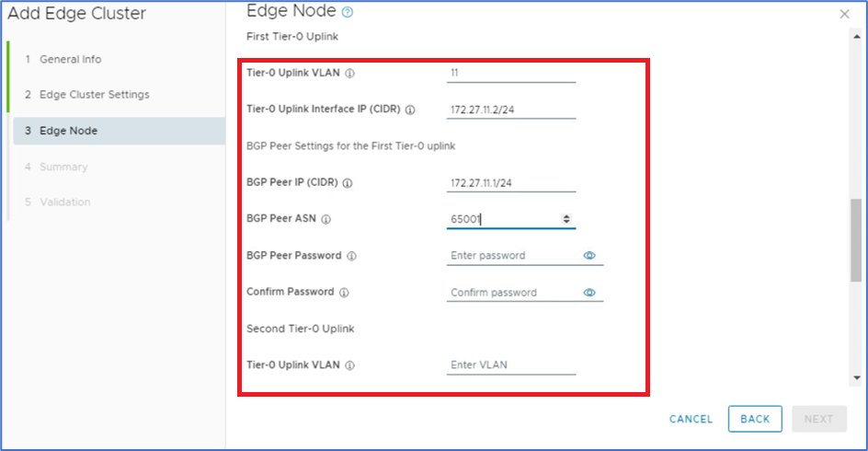
Task: Click info icon for second Tier-0 Uplink VLAN
Action: [348, 365]
